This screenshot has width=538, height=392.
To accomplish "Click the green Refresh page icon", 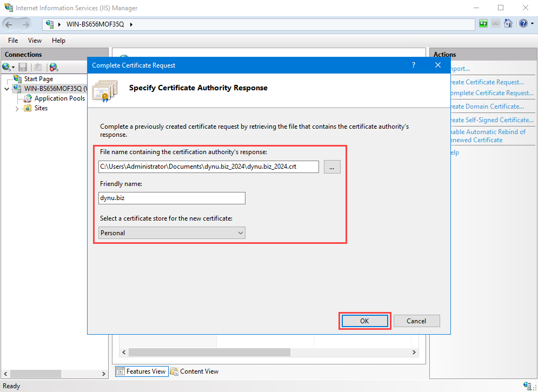I will click(x=483, y=24).
